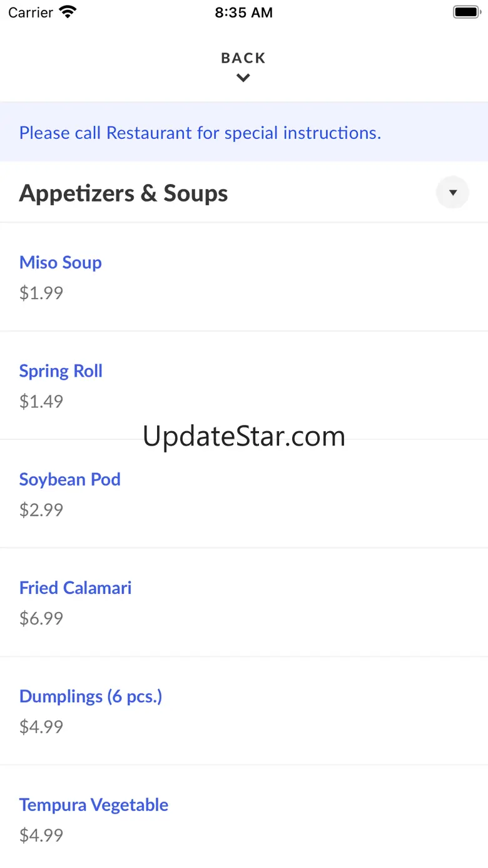Tap the Appetizers & Soups heading
Screen dimensions: 488x868
[x=123, y=193]
